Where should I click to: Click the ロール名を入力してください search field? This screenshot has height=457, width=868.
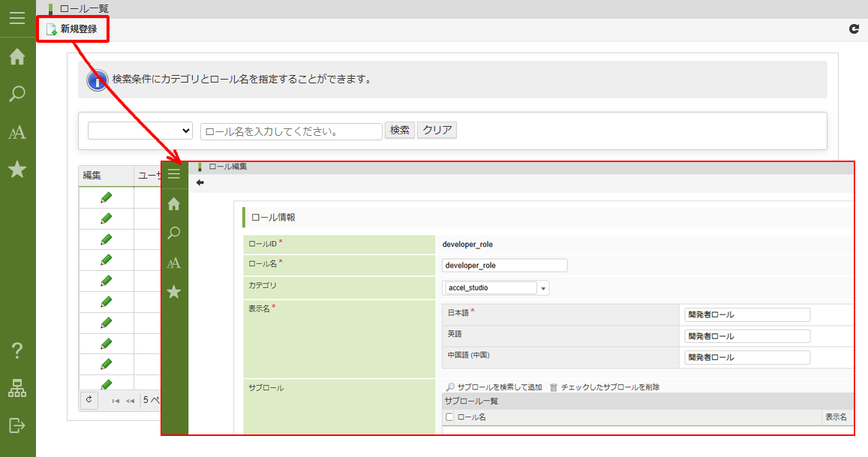291,131
